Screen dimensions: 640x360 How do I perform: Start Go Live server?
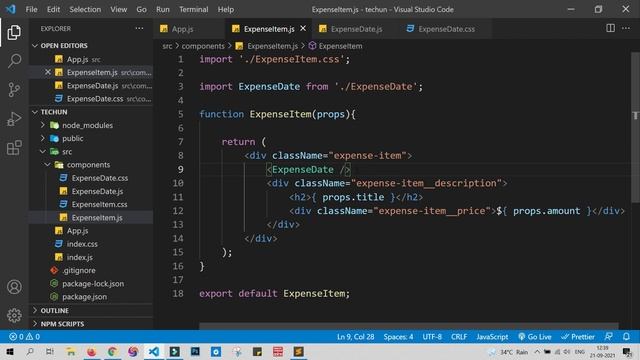pos(535,337)
